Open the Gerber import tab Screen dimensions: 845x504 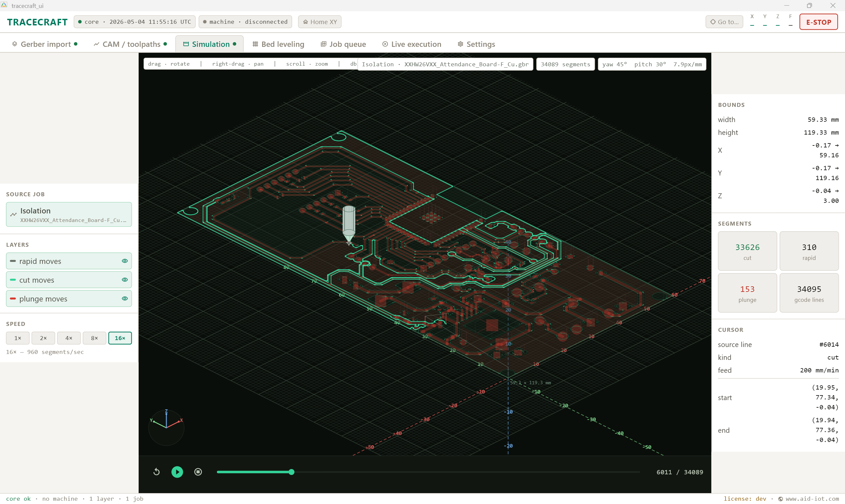[45, 44]
